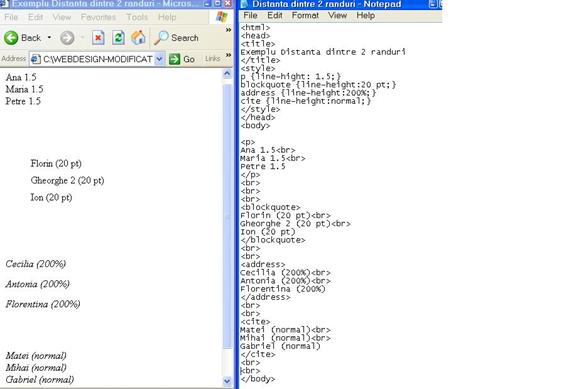
Task: Click the Search magnifier icon
Action: [161, 38]
